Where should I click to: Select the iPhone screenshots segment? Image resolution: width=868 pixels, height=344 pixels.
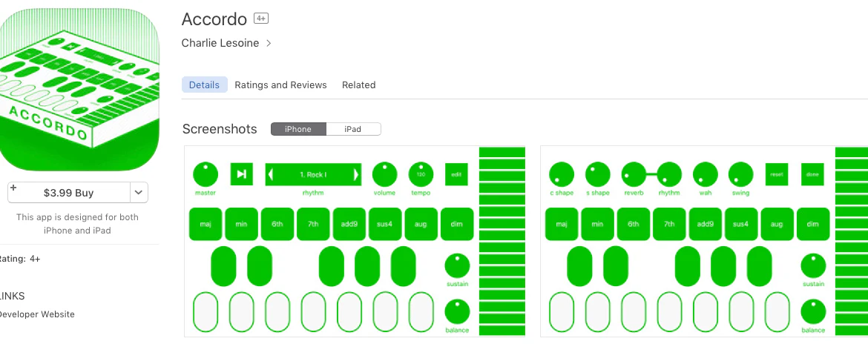tap(298, 130)
